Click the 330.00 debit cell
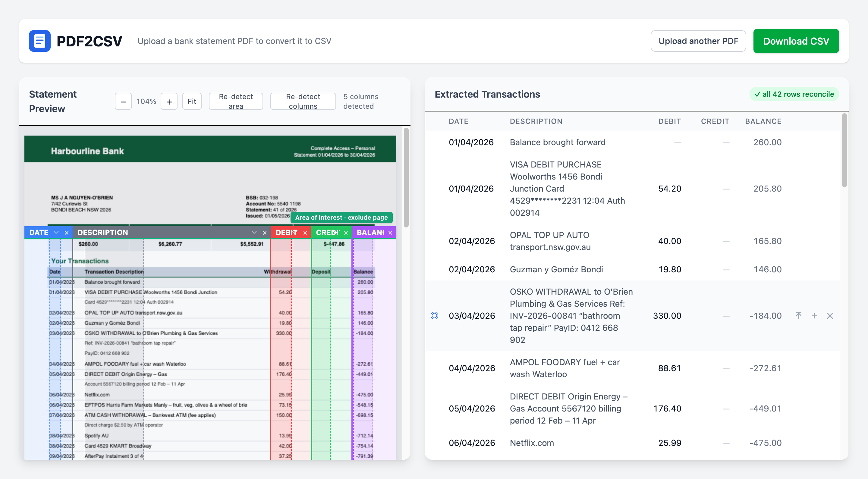Image resolution: width=868 pixels, height=479 pixels. [667, 316]
